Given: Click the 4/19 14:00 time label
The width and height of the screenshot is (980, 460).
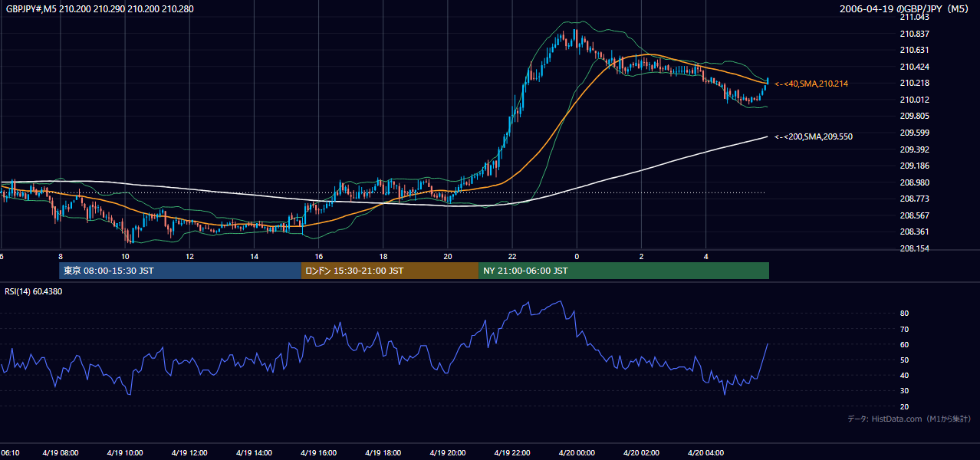Looking at the screenshot, I should (254, 453).
